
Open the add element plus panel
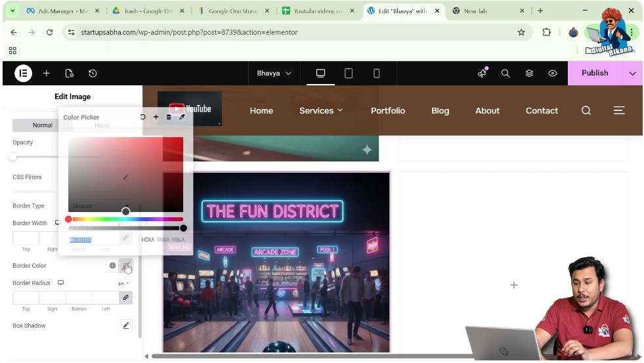[x=47, y=74]
